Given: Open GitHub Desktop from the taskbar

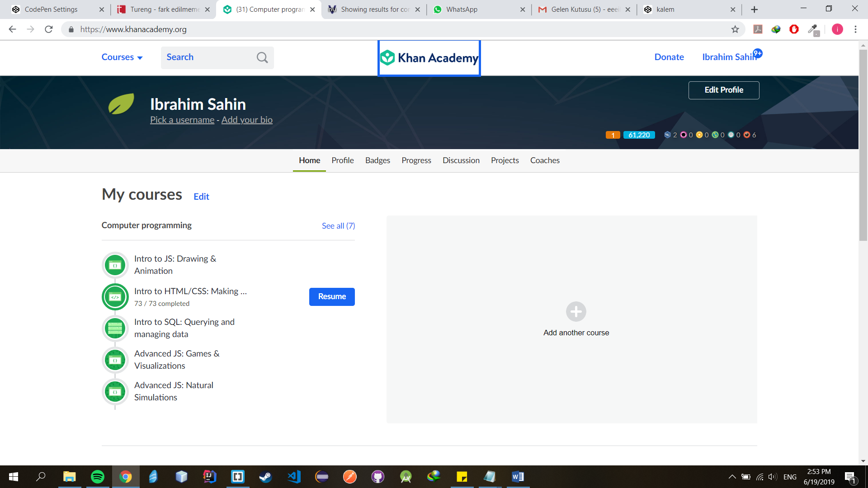Looking at the screenshot, I should [x=378, y=477].
